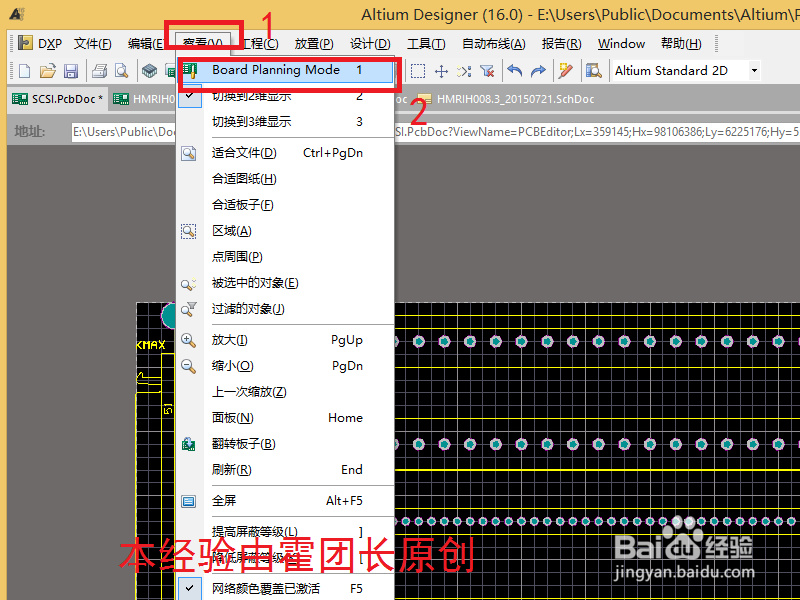Click the select area dashed rectangle icon
The height and width of the screenshot is (600, 800).
pos(418,71)
